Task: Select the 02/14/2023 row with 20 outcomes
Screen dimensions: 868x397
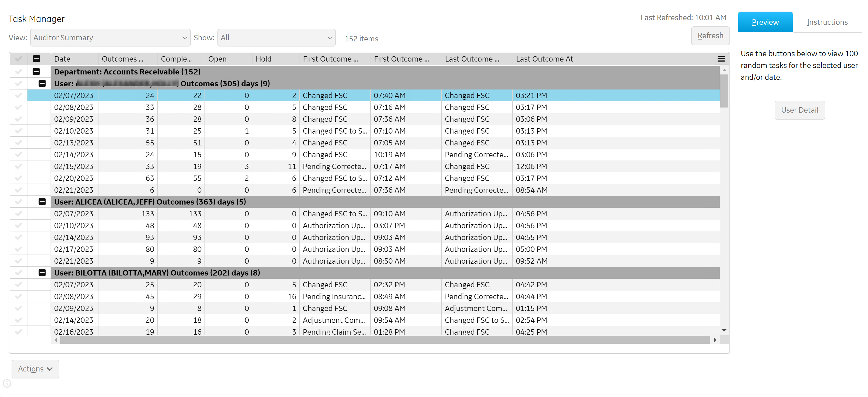Action: coord(385,320)
